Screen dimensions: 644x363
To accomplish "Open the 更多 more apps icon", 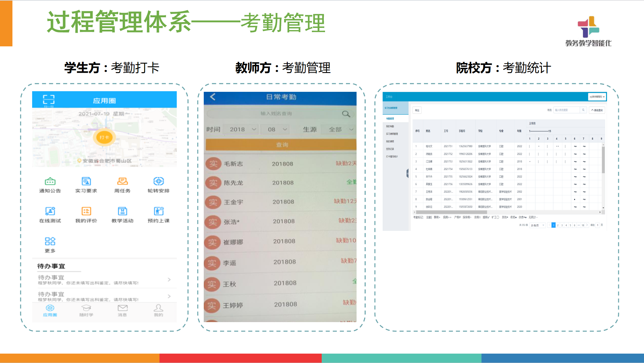I will 50,241.
